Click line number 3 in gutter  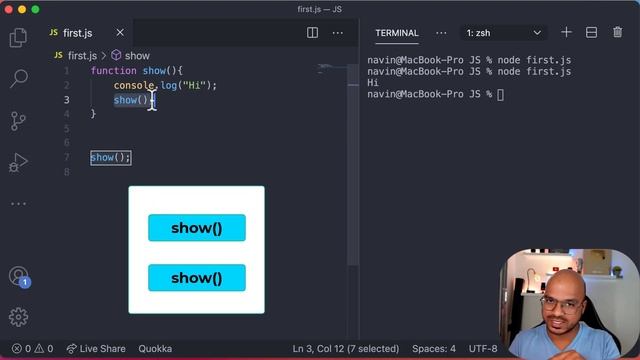click(67, 100)
